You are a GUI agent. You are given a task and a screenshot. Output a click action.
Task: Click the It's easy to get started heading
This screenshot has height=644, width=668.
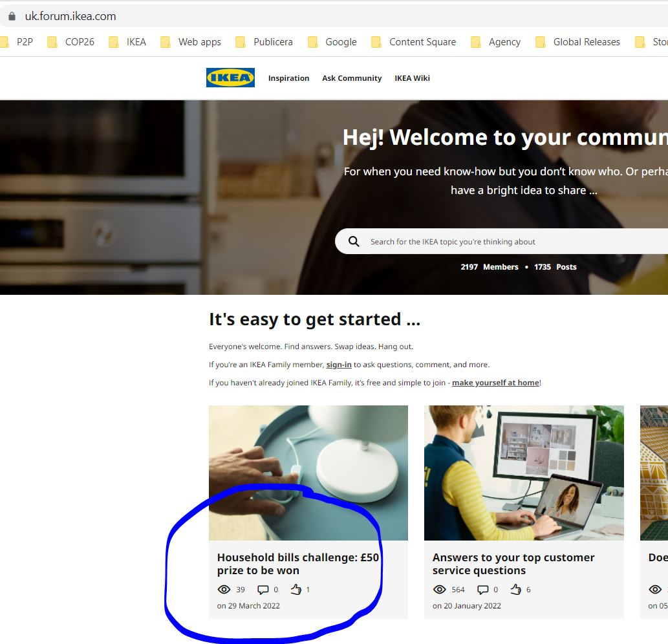click(314, 319)
